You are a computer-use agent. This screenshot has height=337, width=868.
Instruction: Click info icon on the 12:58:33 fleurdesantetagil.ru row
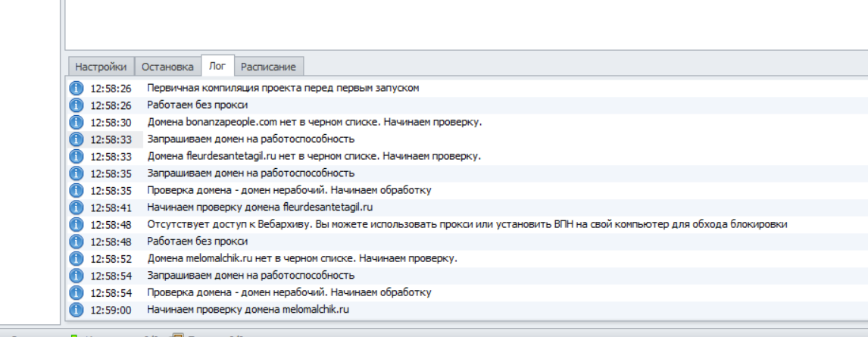click(x=76, y=156)
